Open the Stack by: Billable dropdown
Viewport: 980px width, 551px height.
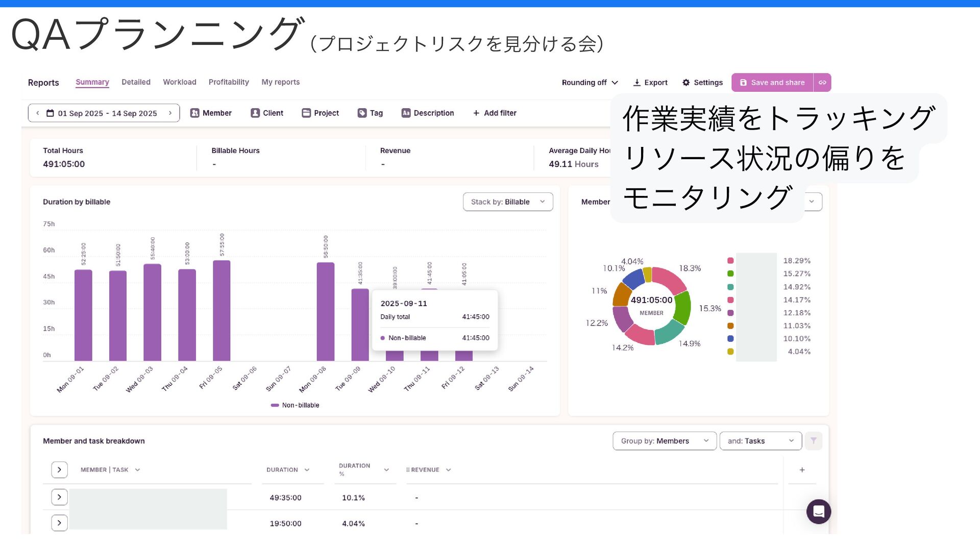pyautogui.click(x=507, y=202)
